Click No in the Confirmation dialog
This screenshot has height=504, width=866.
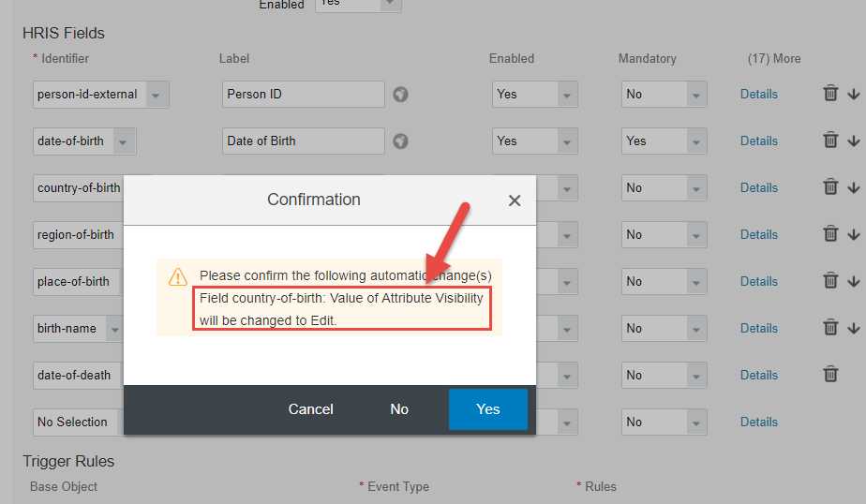tap(399, 409)
